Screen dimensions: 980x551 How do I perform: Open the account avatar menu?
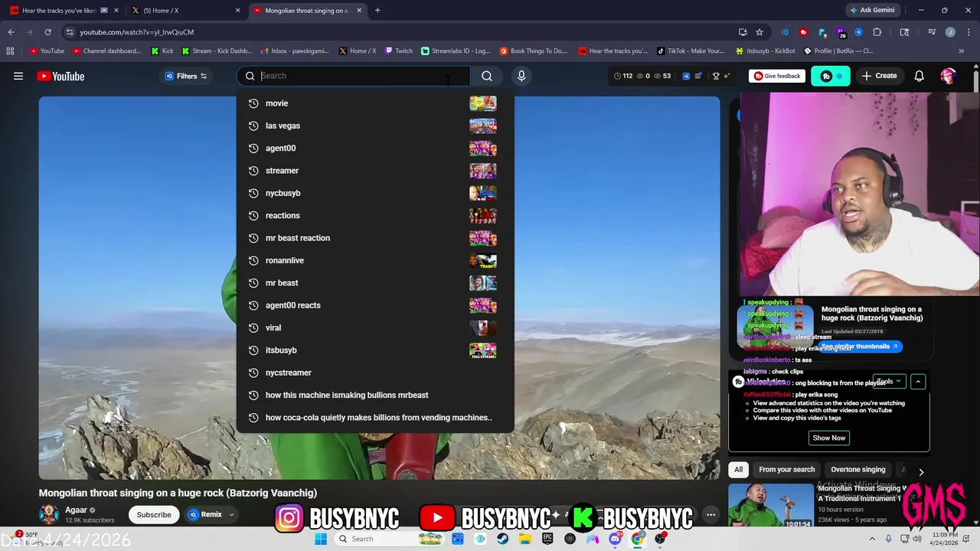point(949,76)
